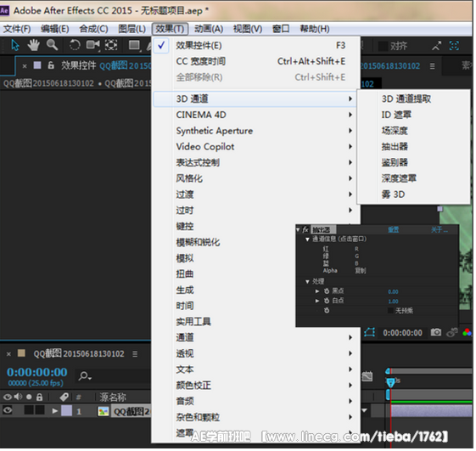Collapse the fx effect twirl-down triangle
Viewport: 476px width, 451px height.
298,230
